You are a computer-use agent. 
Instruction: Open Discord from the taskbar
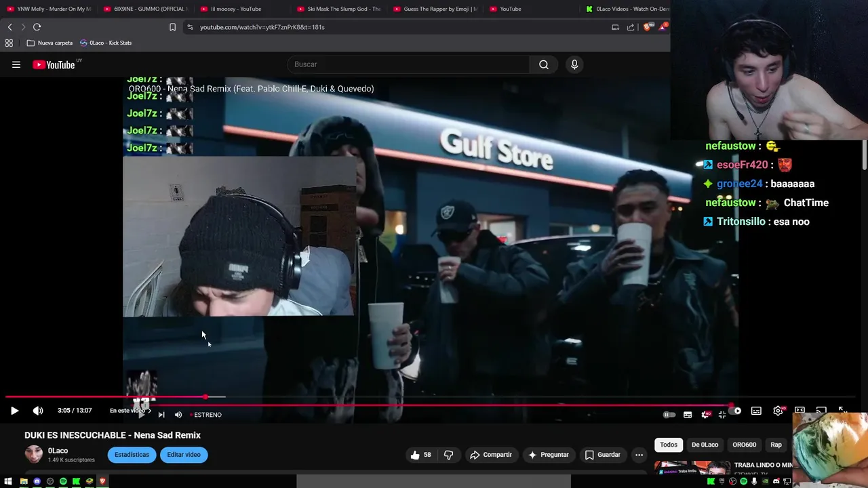click(37, 481)
